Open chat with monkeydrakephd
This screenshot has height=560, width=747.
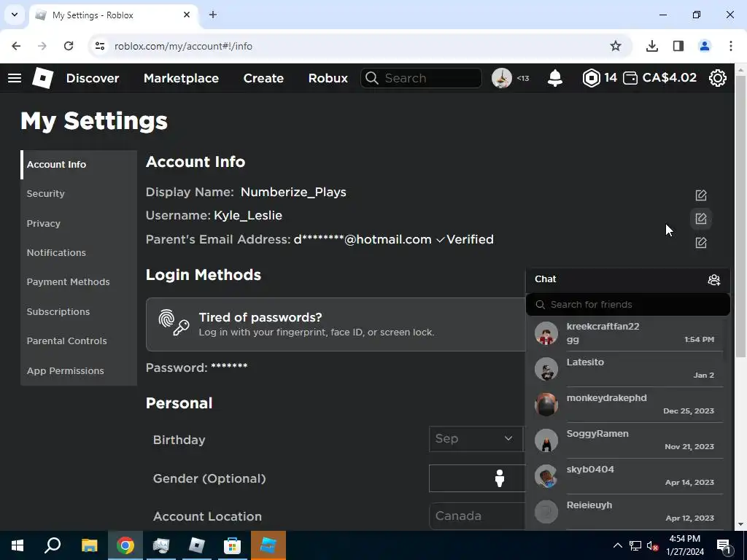[x=624, y=404]
